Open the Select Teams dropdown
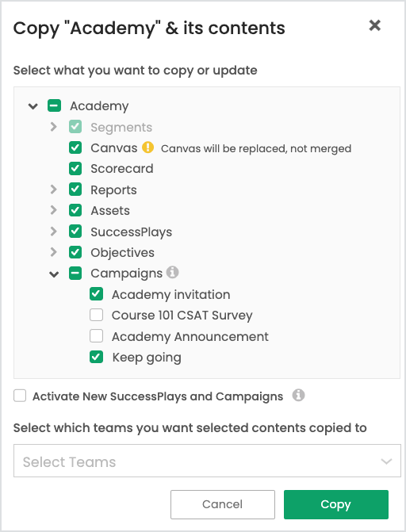 207,461
